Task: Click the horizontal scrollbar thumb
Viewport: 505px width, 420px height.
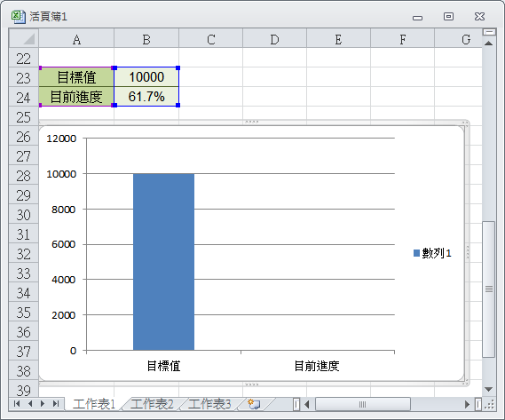Action: [x=363, y=404]
